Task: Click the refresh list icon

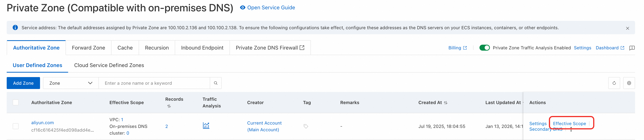Action: coord(614,83)
